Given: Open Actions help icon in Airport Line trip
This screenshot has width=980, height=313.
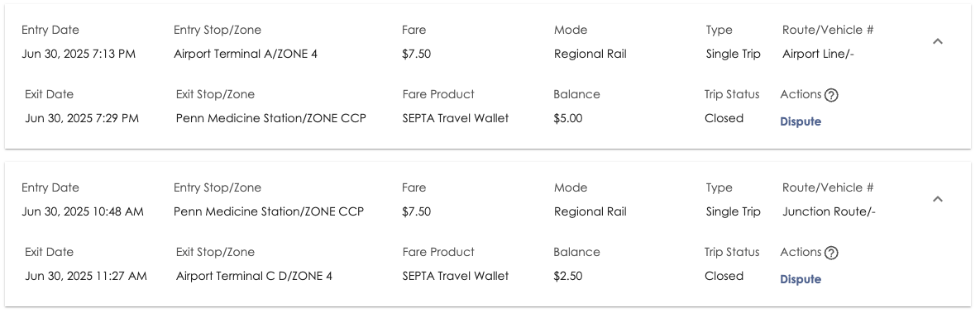Looking at the screenshot, I should [x=830, y=96].
